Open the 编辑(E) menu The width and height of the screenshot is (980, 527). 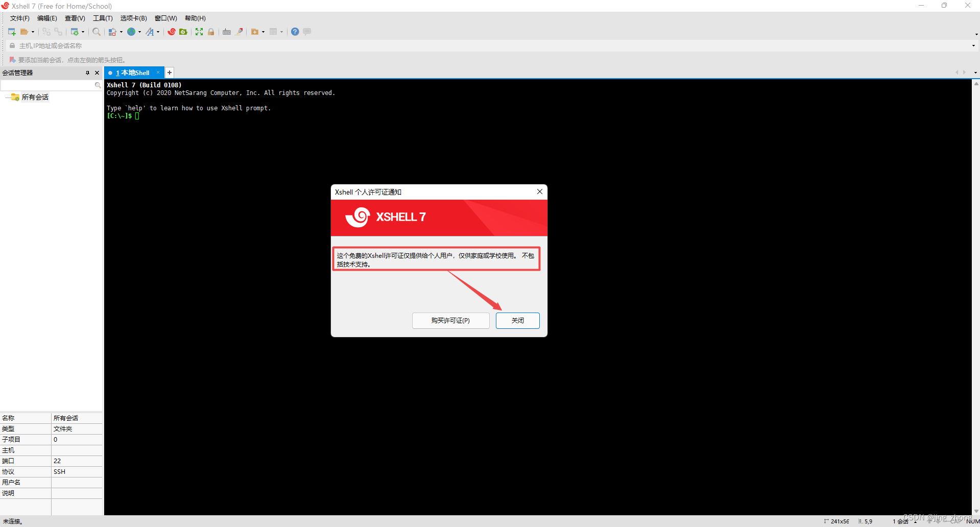[47, 18]
